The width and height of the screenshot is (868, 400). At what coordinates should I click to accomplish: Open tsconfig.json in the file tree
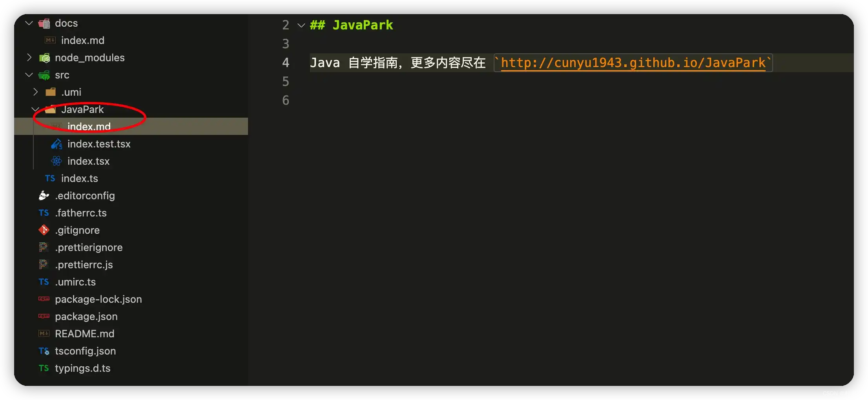85,351
